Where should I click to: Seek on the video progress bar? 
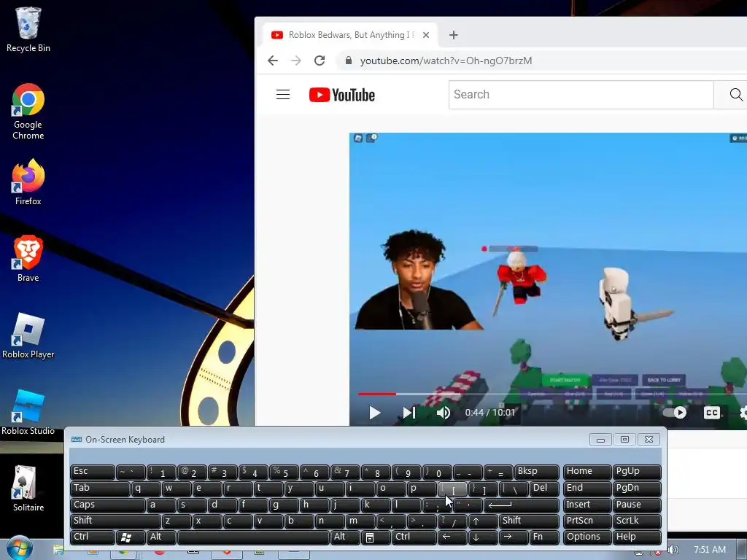(x=551, y=394)
